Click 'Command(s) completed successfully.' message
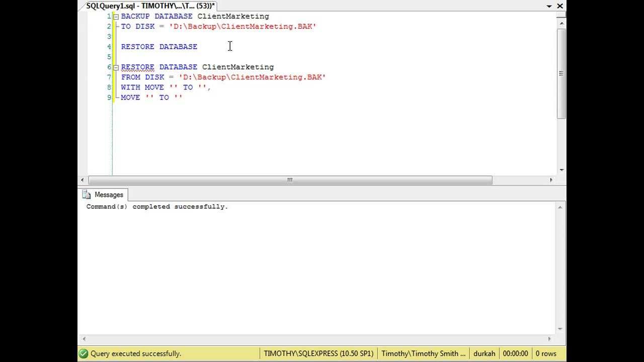 pyautogui.click(x=157, y=207)
